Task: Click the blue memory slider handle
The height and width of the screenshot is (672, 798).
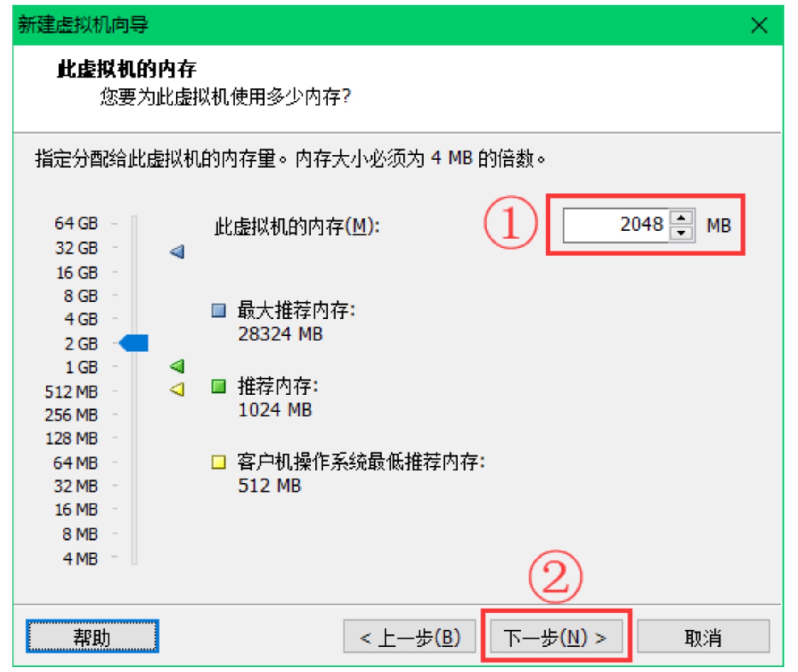Action: [x=134, y=343]
